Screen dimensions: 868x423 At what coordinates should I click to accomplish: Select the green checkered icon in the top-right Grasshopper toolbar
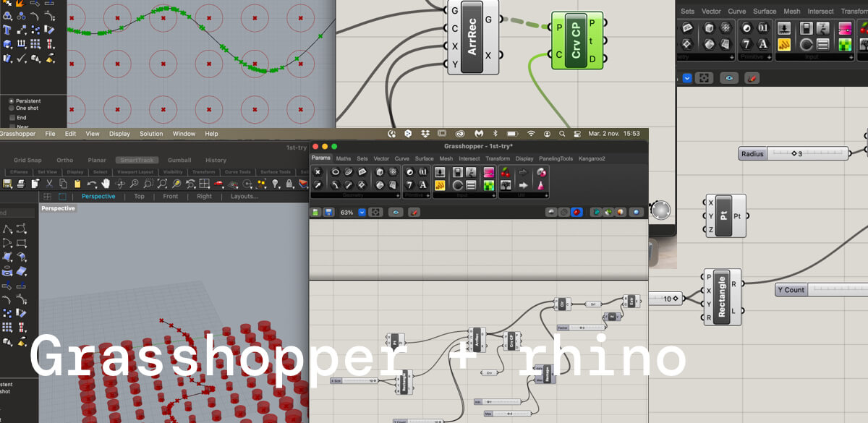(x=844, y=45)
